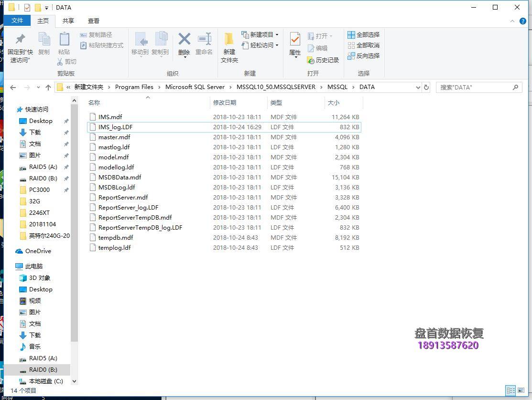Click Select none (全部取消)

coord(364,45)
